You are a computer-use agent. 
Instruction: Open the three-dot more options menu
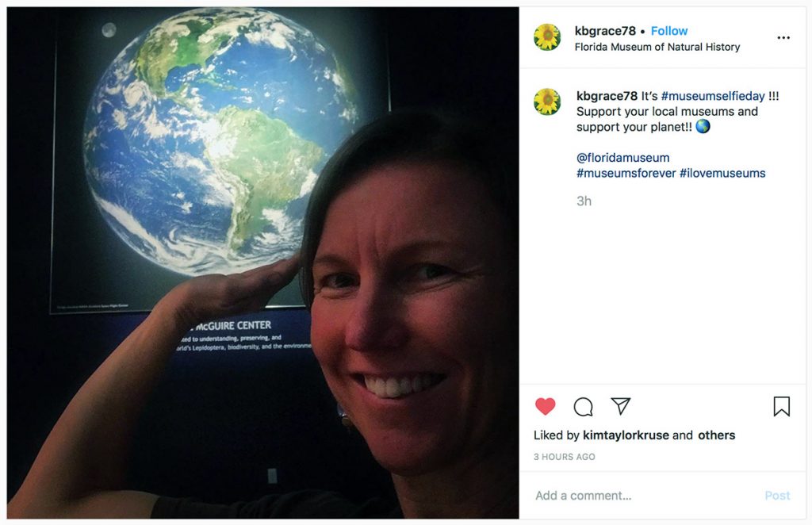783,38
